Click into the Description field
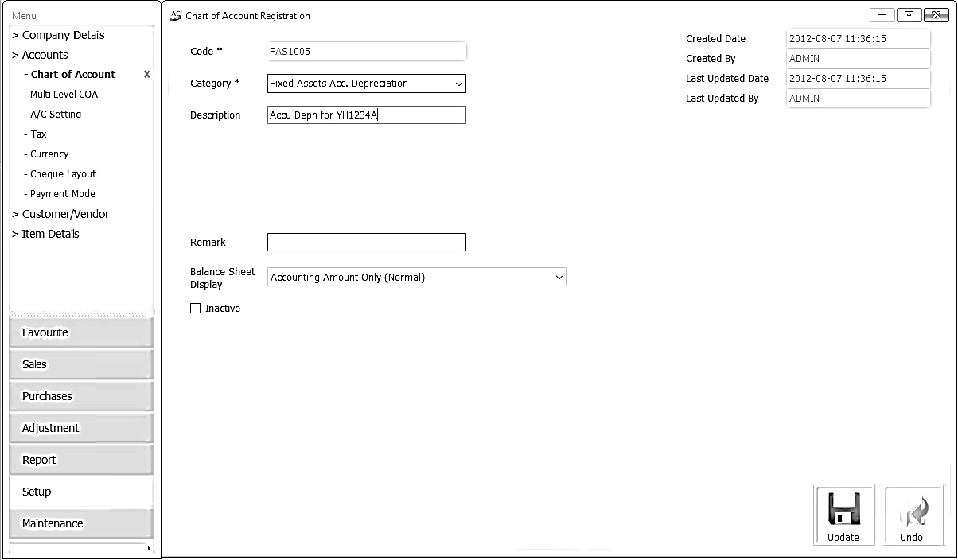The height and width of the screenshot is (560, 958). 367,115
